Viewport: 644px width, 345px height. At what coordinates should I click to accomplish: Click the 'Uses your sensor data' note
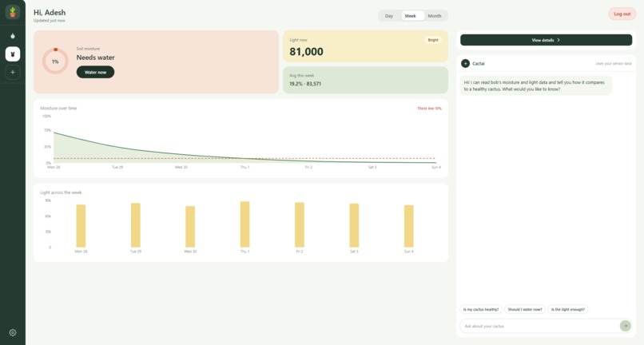pyautogui.click(x=614, y=64)
